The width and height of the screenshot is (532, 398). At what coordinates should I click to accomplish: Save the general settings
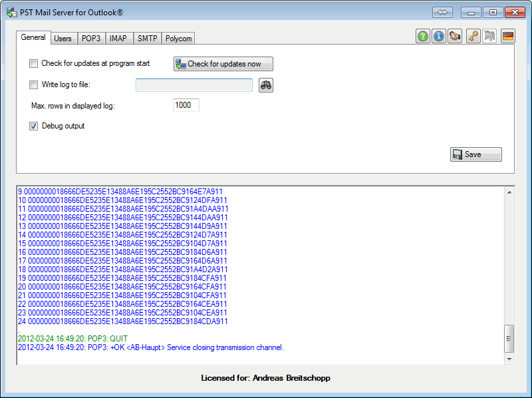point(475,154)
